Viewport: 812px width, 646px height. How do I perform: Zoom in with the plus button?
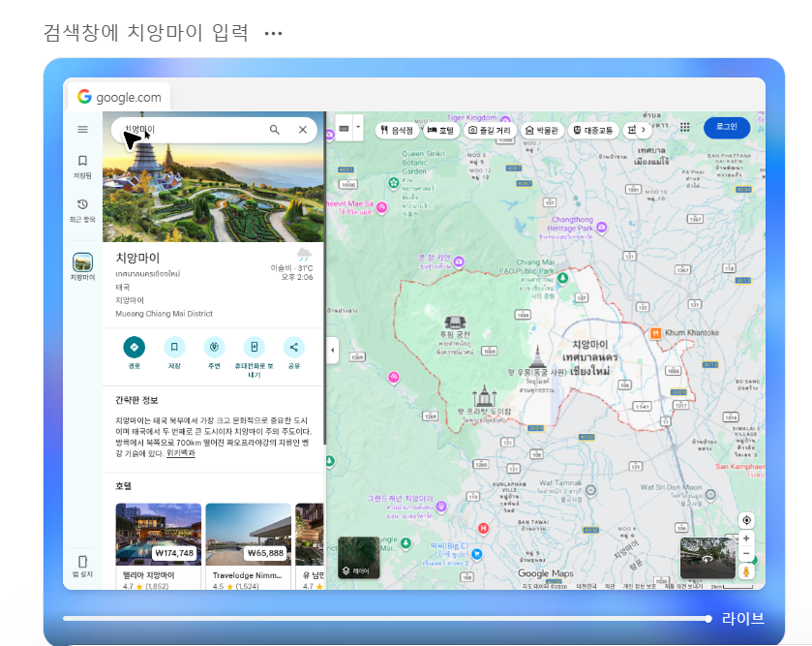point(746,538)
